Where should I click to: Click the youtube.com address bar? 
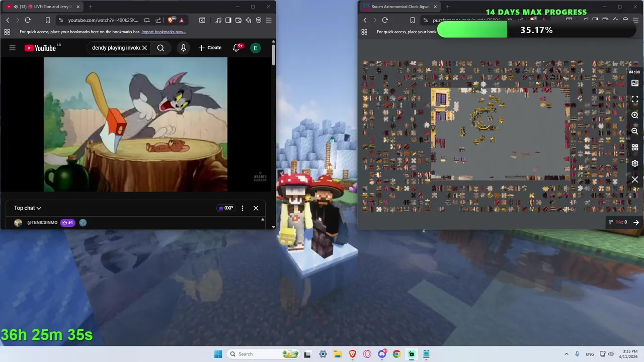click(103, 20)
